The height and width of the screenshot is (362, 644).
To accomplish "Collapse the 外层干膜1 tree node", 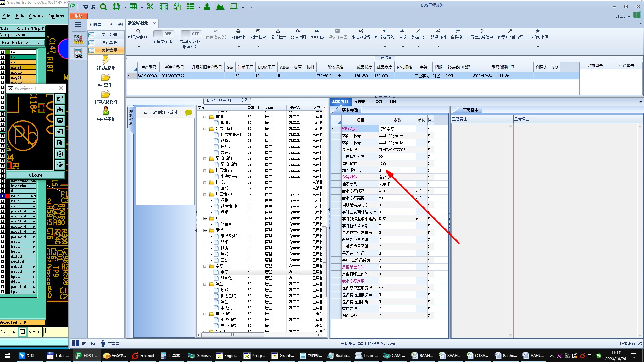I will coord(205,129).
